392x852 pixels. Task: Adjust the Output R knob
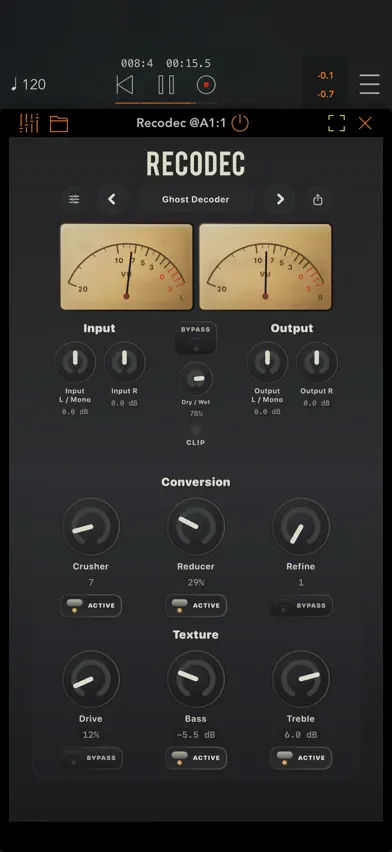click(317, 362)
